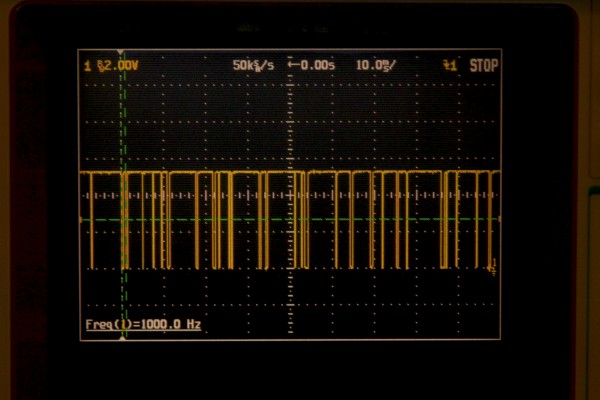Click the channel 1 ground marker at right edge
The image size is (600, 400).
494,264
